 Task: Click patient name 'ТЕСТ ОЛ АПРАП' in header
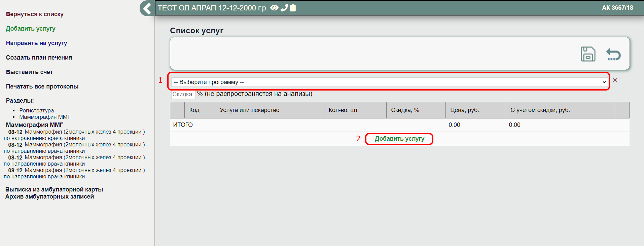coord(187,8)
